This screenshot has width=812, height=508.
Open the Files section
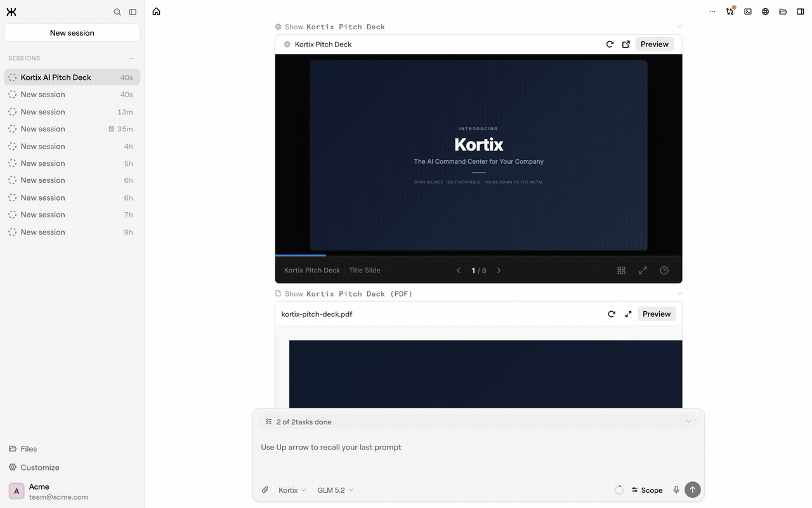pos(23,449)
